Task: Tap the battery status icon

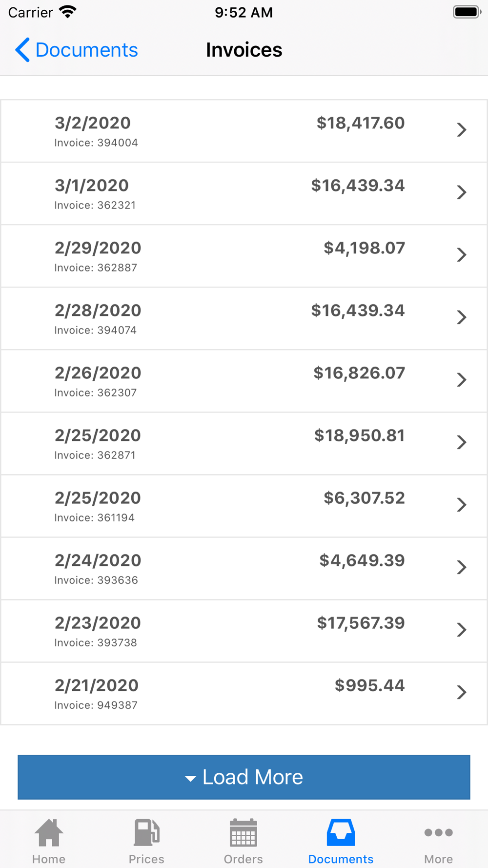Action: [467, 12]
